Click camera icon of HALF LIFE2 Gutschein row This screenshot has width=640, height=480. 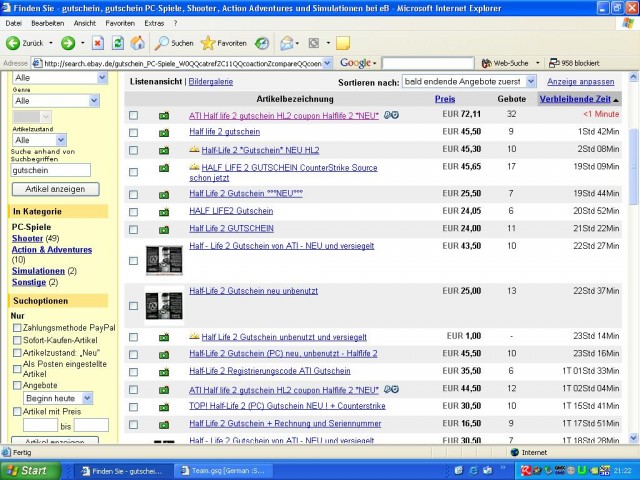click(164, 212)
